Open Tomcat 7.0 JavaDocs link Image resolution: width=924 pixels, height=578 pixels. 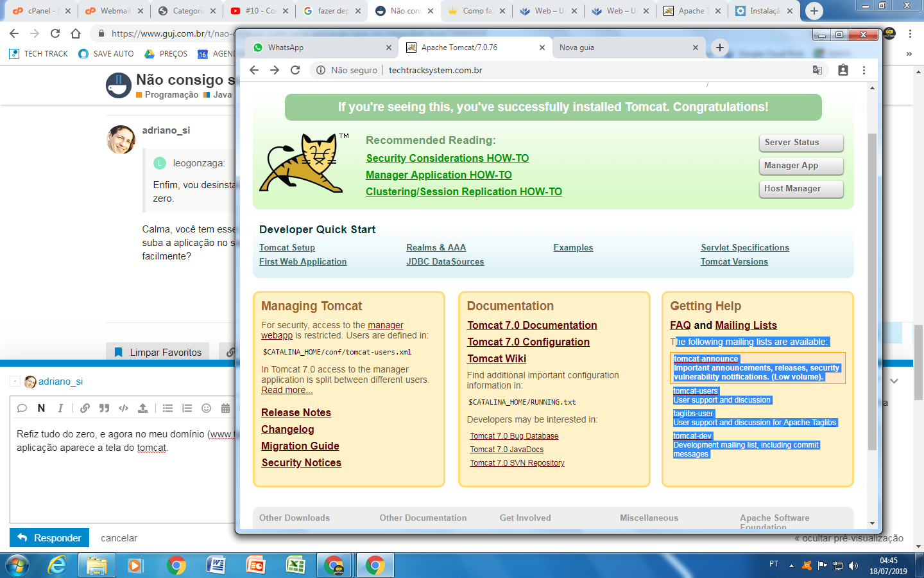[507, 450]
